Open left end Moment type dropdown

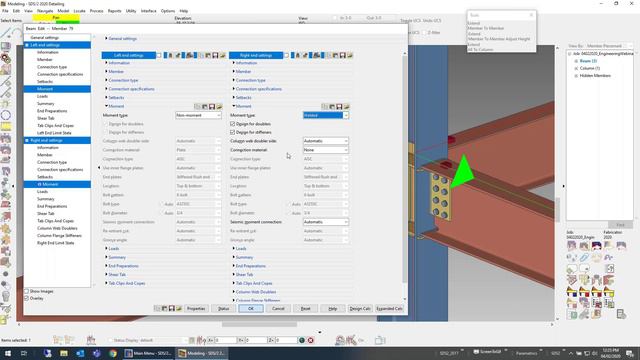click(198, 116)
